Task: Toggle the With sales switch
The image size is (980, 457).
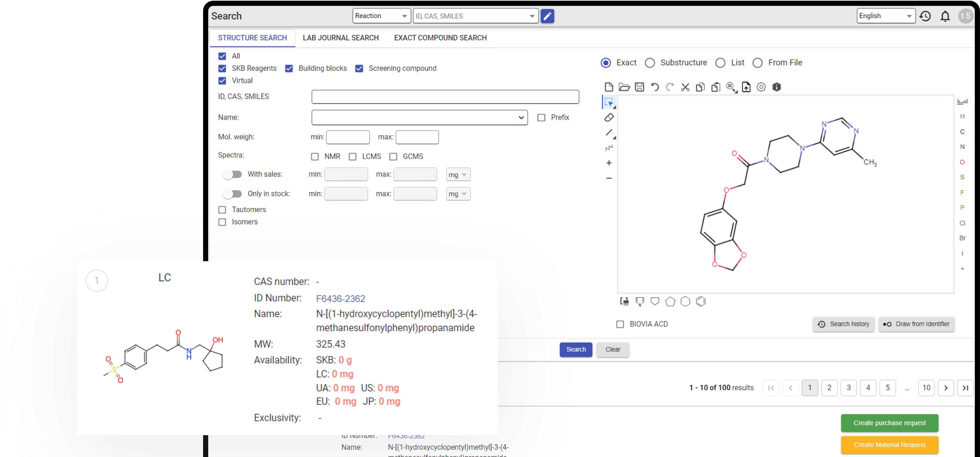Action: click(x=233, y=174)
